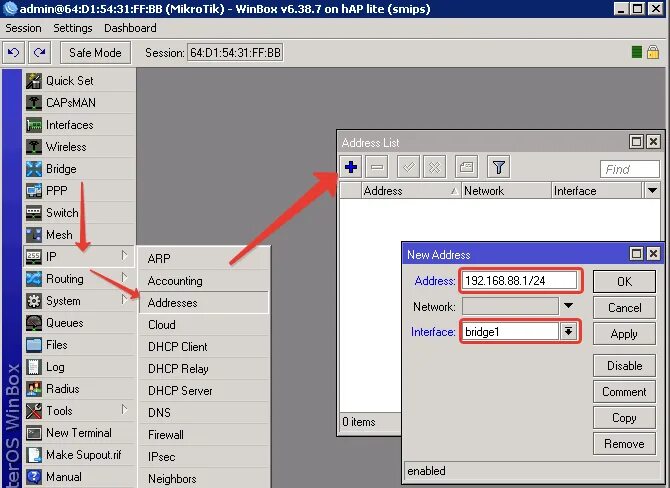Select ARP in the IP submenu
This screenshot has height=488, width=670.
point(204,259)
